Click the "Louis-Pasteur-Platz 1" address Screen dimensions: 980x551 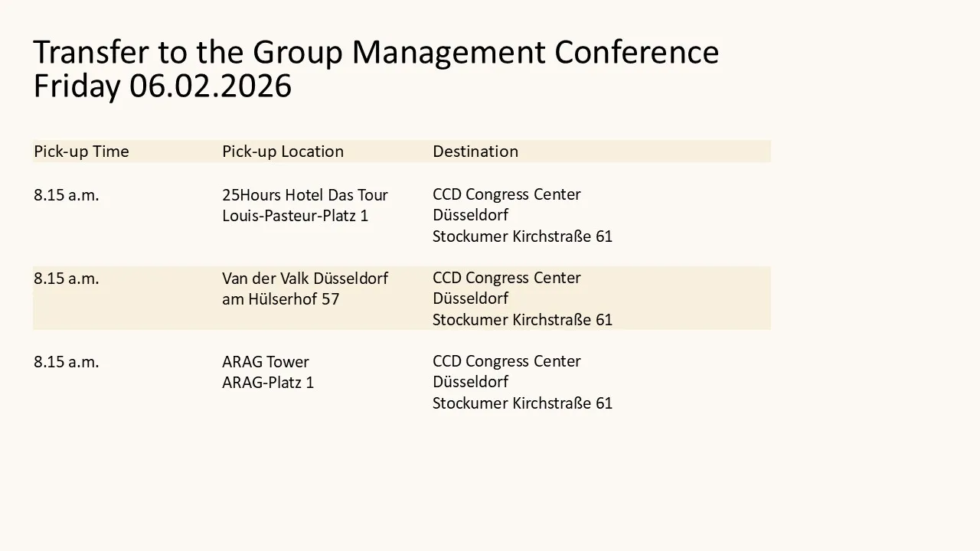tap(295, 216)
